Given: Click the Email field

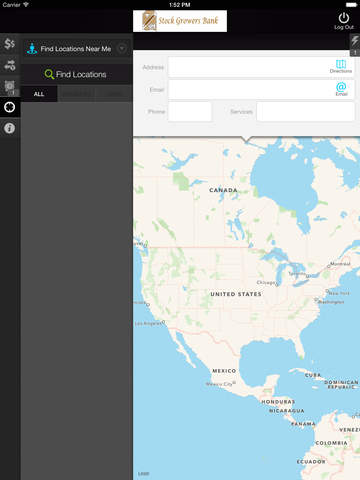Looking at the screenshot, I should tap(261, 89).
